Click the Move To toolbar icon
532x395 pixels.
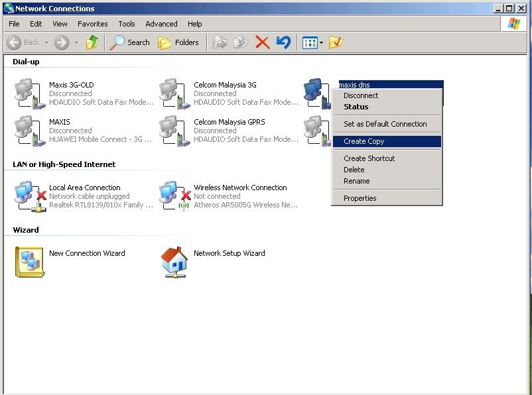coord(220,42)
